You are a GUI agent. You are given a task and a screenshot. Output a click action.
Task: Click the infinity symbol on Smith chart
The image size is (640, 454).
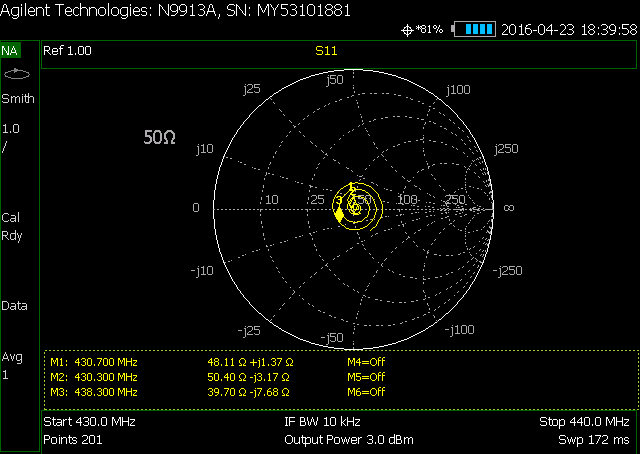click(x=508, y=207)
